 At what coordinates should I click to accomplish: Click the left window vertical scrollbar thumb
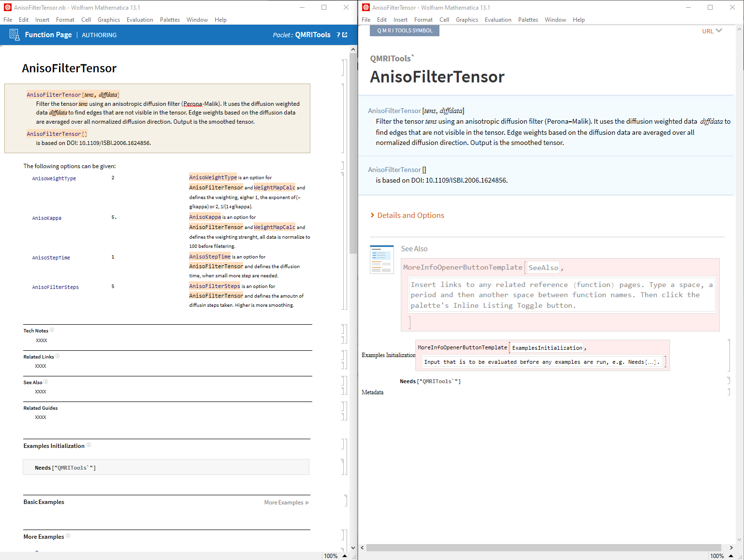(353, 154)
